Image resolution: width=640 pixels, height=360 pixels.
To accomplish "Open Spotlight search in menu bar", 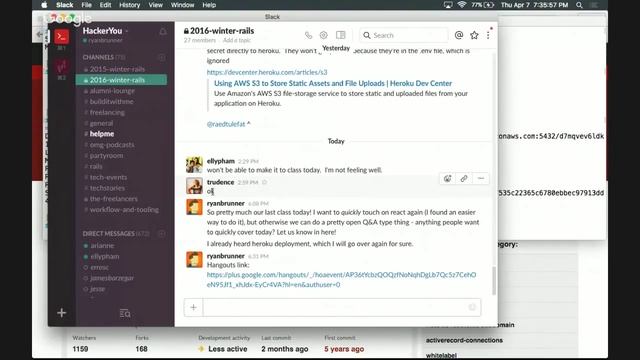I will (x=579, y=5).
